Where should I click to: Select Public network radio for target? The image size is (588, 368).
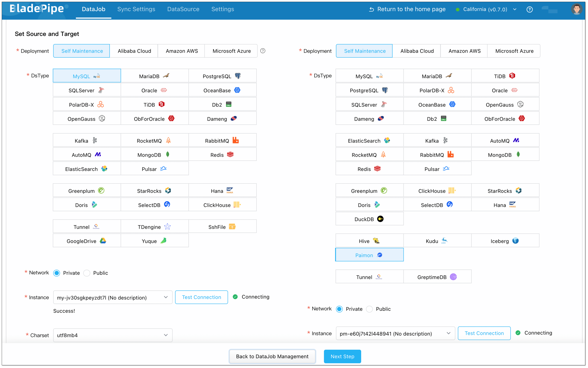(369, 309)
